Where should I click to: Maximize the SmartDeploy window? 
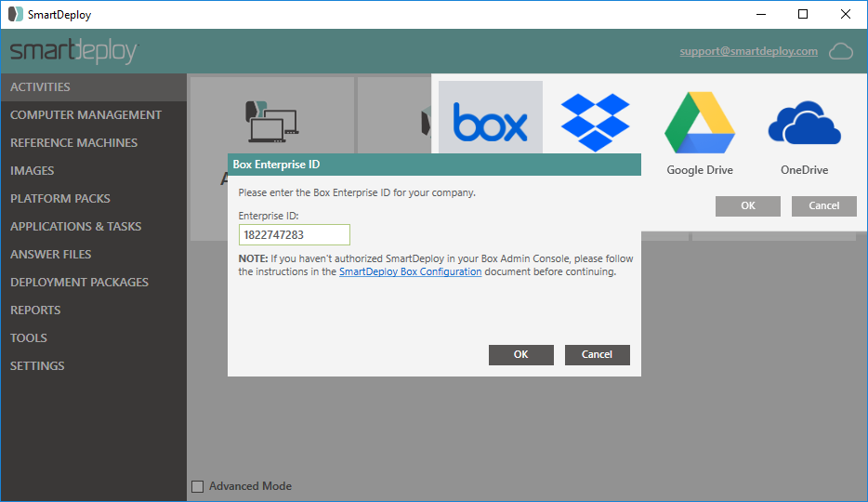point(803,14)
